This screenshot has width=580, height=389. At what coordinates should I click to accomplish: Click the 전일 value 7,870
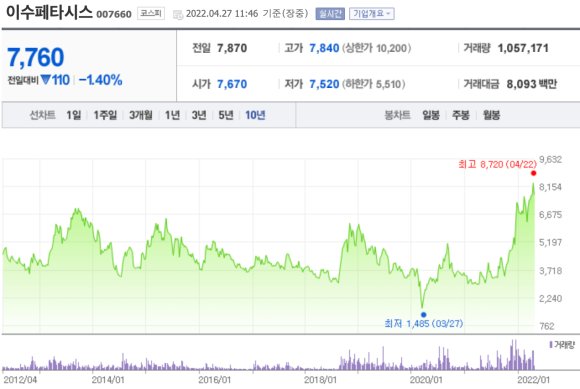(x=232, y=48)
